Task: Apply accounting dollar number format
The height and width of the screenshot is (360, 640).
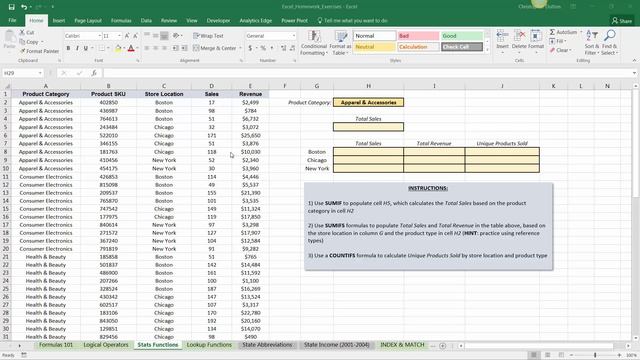Action: (250, 48)
